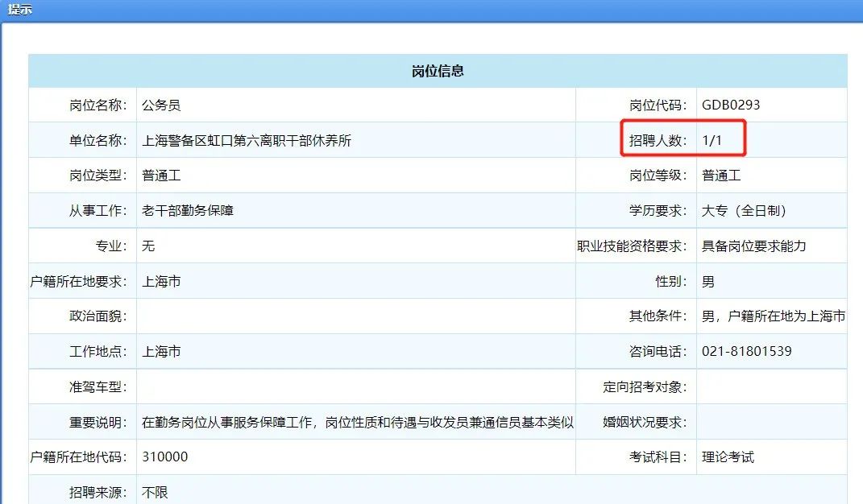
Task: Click the 其他条件 value text
Action: point(773,316)
